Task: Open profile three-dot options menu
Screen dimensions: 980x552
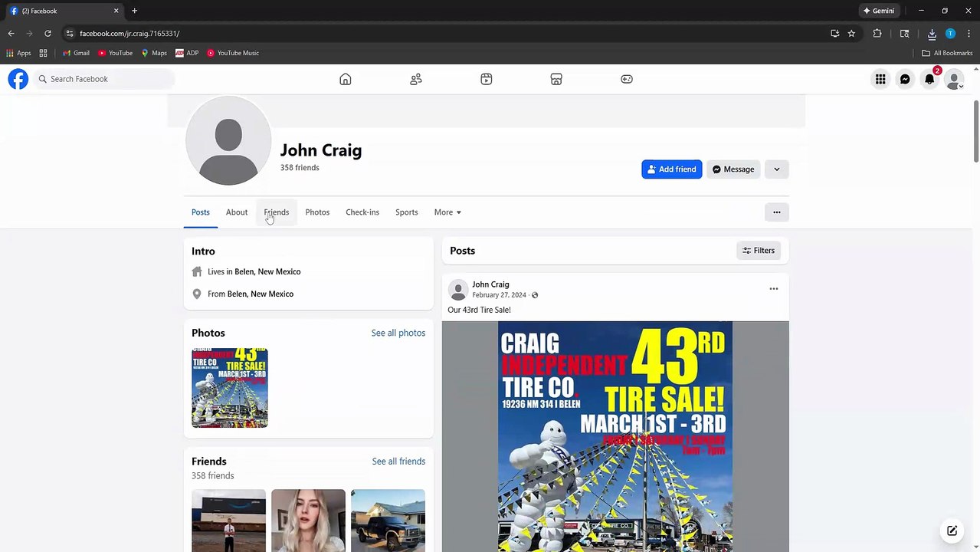Action: point(777,212)
